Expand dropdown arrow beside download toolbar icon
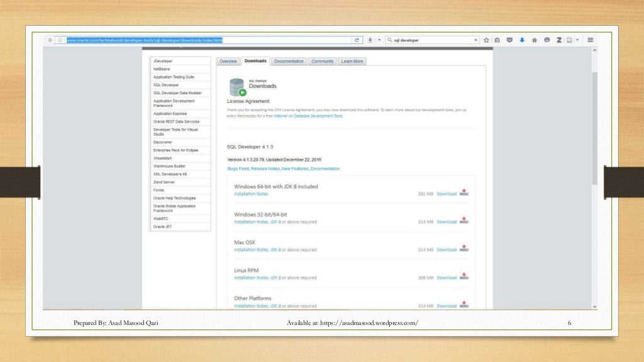This screenshot has height=362, width=644. point(379,40)
